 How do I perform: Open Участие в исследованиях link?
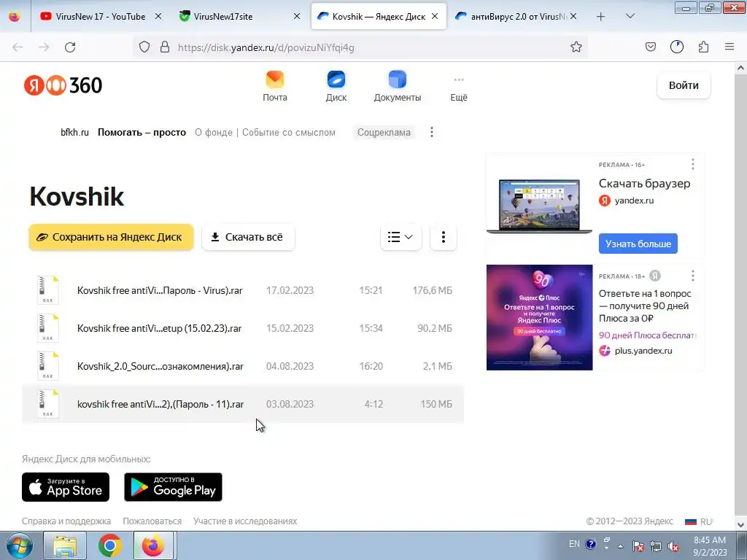click(x=245, y=521)
